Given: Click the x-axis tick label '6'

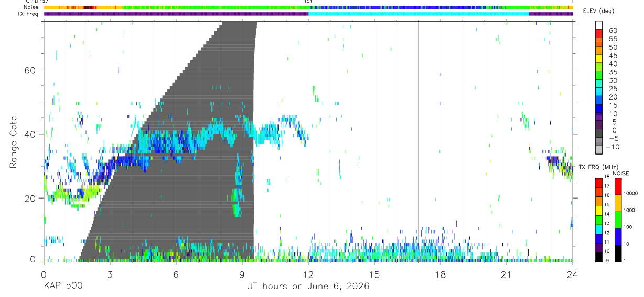Looking at the screenshot, I should 176,274.
